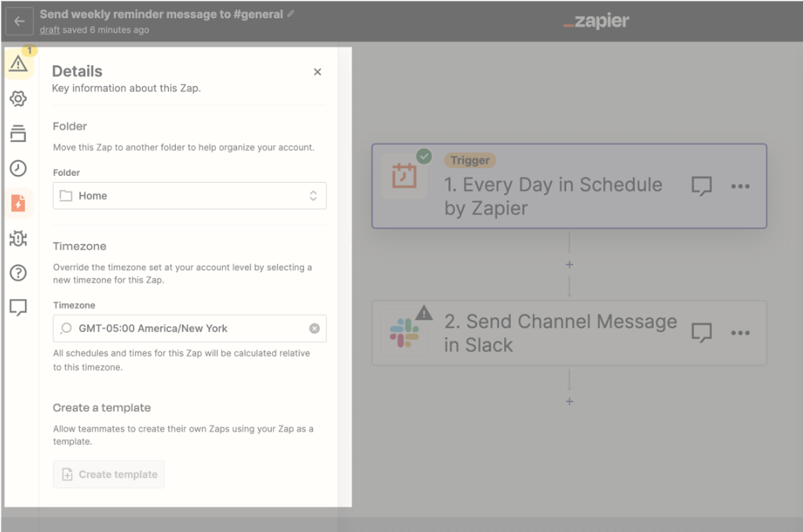The image size is (803, 532).
Task: Select the Every Day in Schedule trigger step
Action: [x=569, y=186]
